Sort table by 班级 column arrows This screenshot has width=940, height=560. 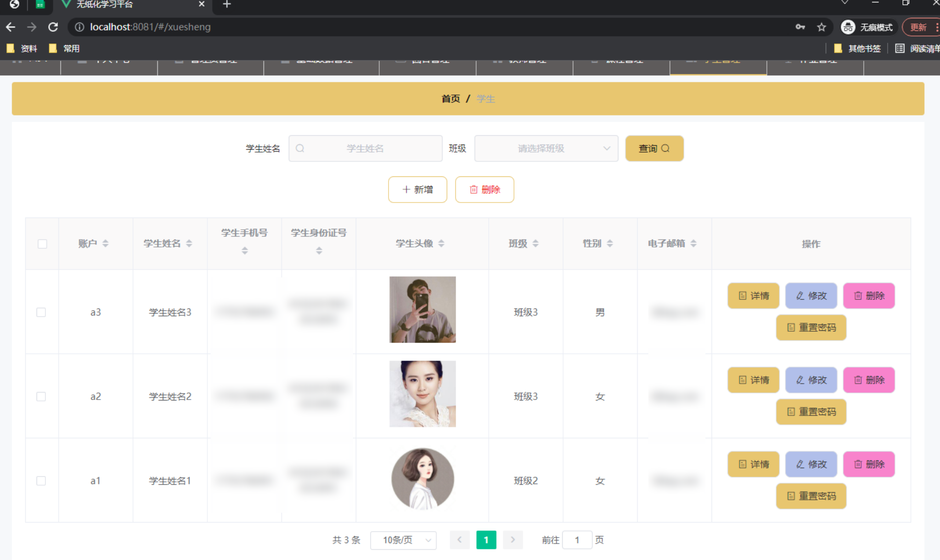coord(536,243)
